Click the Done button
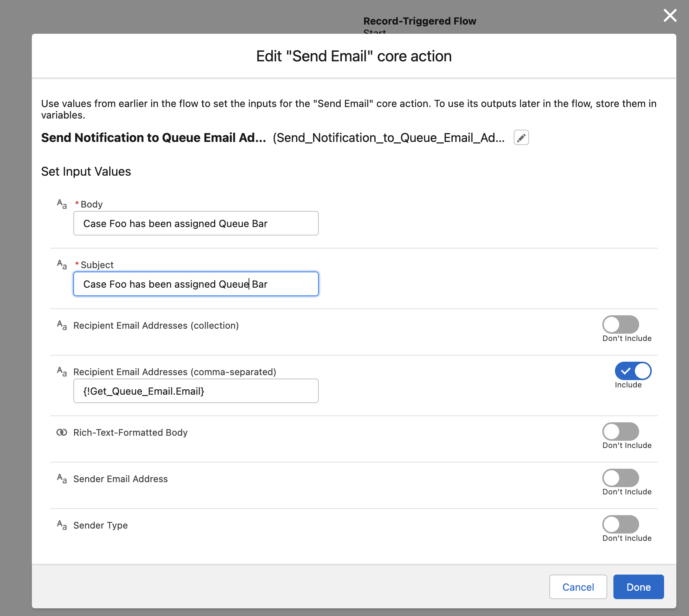Image resolution: width=689 pixels, height=616 pixels. (x=638, y=587)
